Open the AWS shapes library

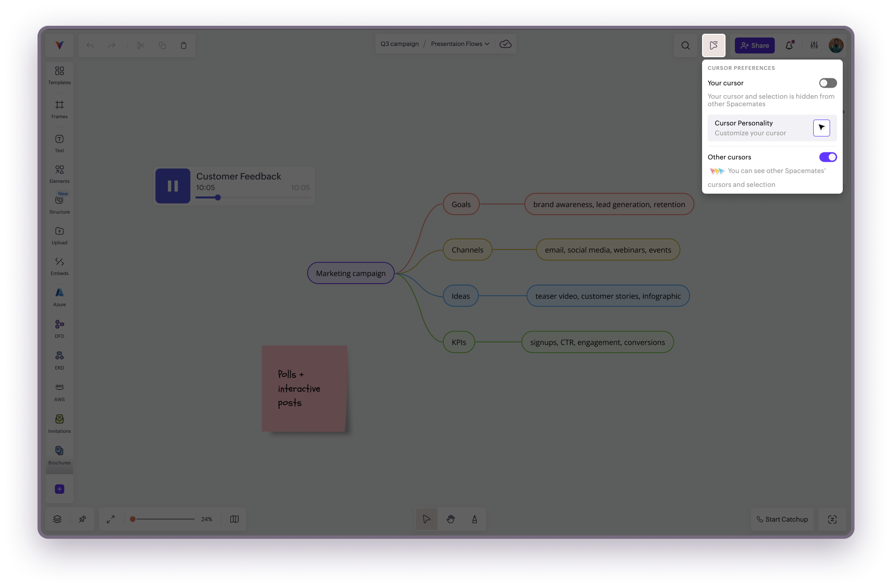tap(60, 392)
